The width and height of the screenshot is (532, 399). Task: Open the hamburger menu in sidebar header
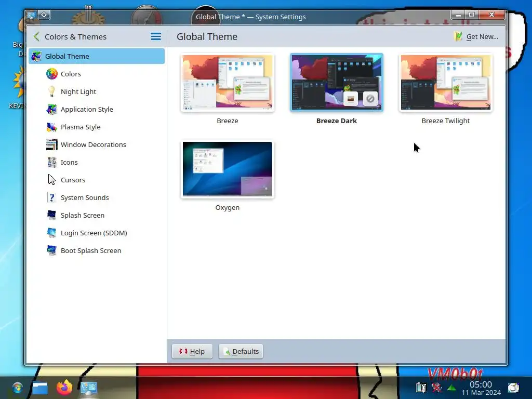coord(156,37)
